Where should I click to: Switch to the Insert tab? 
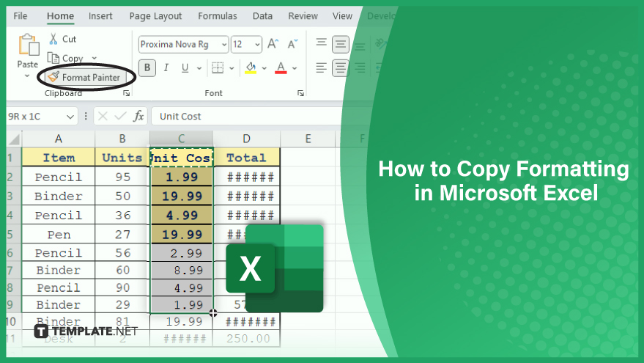(100, 16)
